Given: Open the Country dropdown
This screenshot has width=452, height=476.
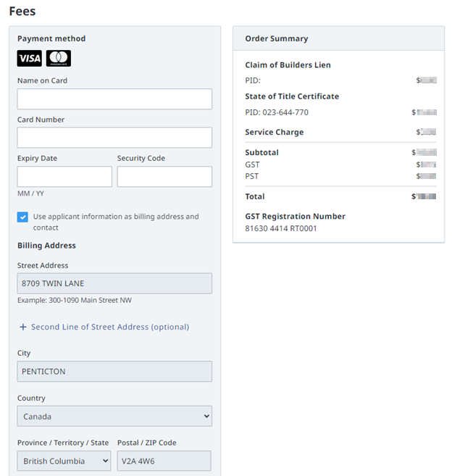Looking at the screenshot, I should point(114,417).
